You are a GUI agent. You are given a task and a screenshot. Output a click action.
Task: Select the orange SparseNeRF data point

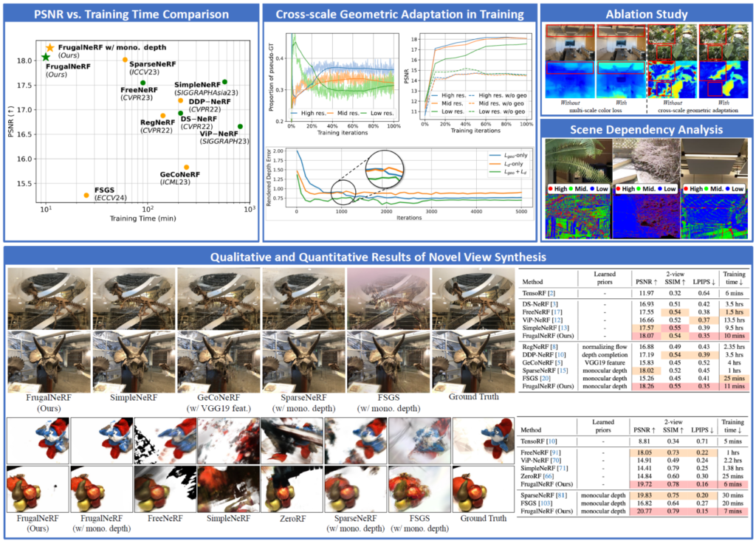point(125,60)
